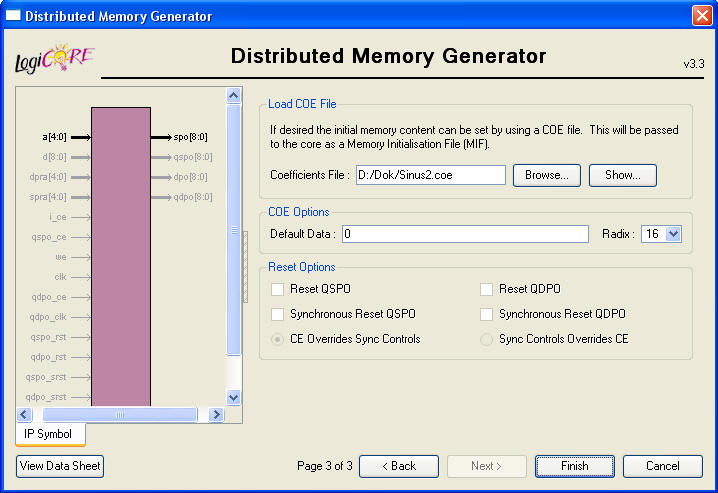Cancel the memory generator wizard
Screen dimensions: 718x493
663,466
